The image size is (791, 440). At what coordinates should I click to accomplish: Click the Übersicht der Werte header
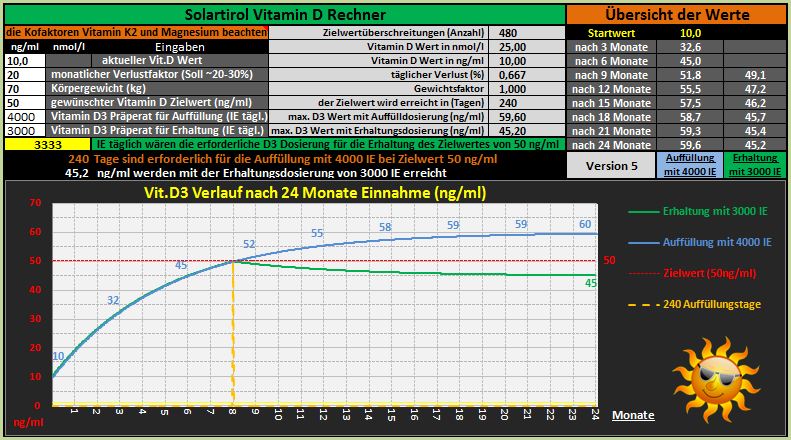point(676,15)
